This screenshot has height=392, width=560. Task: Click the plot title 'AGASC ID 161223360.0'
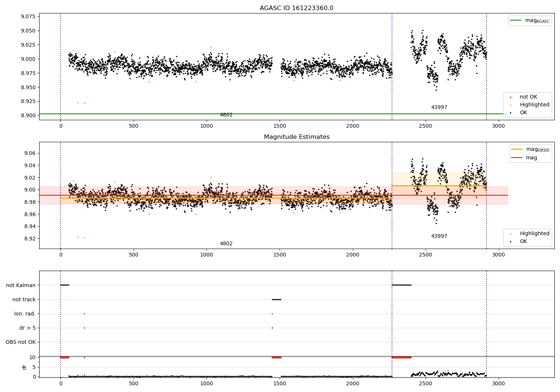tap(296, 8)
